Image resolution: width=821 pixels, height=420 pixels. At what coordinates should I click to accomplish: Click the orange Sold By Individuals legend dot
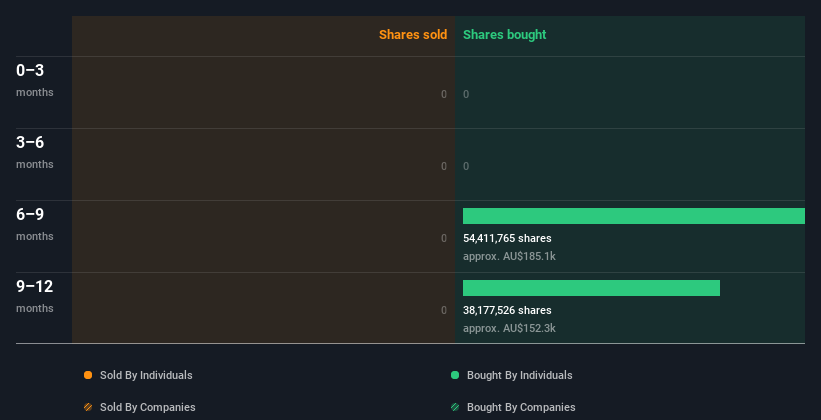coord(88,375)
